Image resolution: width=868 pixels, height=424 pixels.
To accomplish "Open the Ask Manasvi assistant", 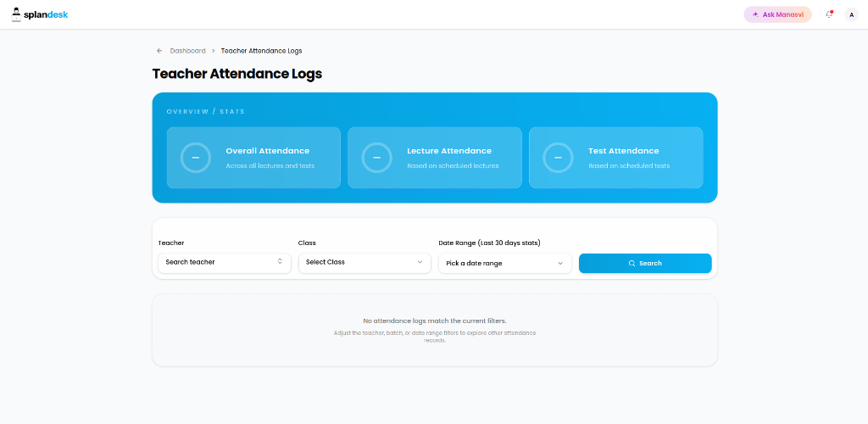I will [x=777, y=14].
